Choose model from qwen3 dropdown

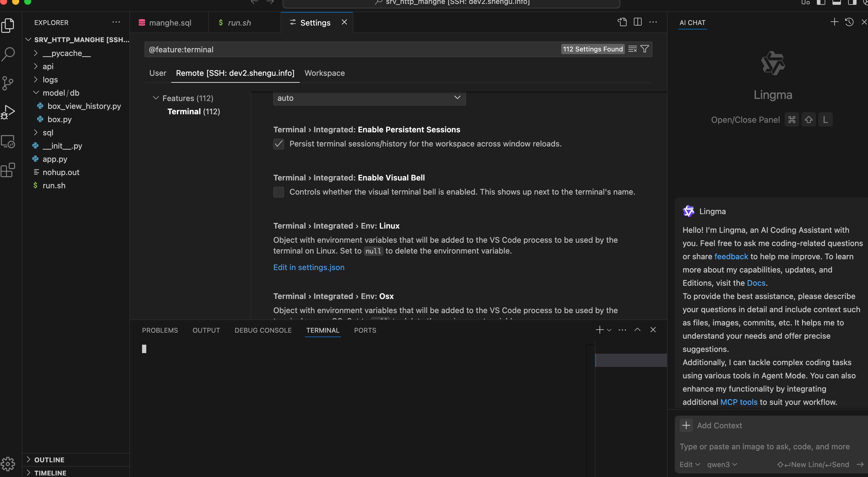tap(722, 465)
